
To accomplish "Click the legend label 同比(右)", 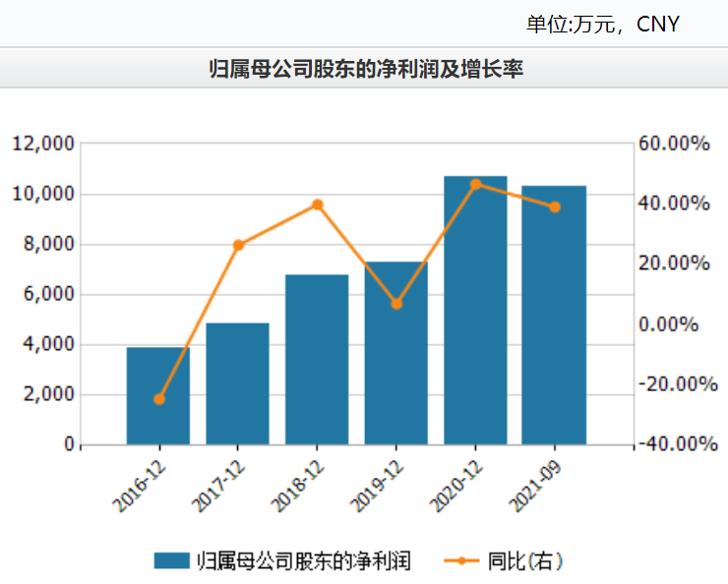I will 525,561.
